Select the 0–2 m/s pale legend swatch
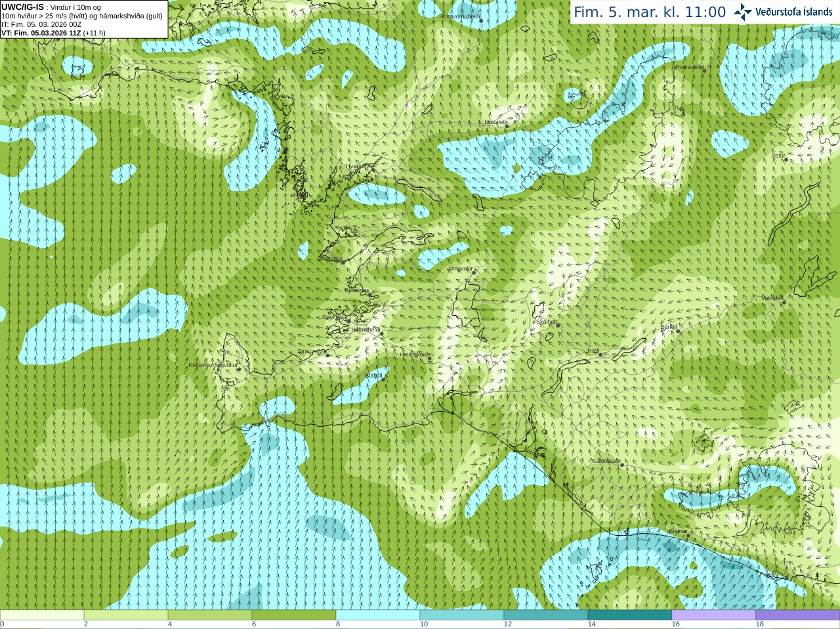The image size is (840, 629). click(x=42, y=615)
